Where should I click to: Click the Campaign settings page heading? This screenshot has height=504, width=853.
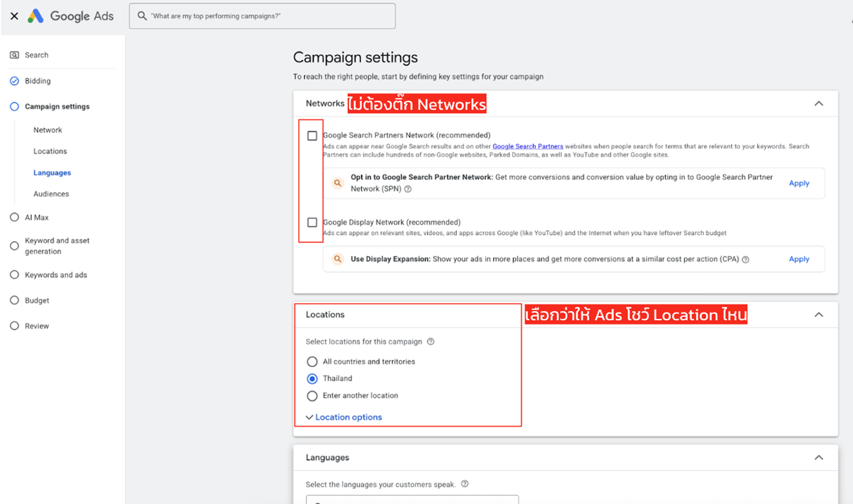tap(355, 58)
